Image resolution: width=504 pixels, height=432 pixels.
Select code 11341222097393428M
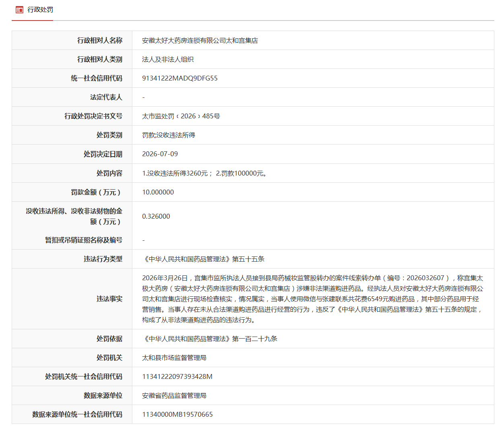click(x=177, y=376)
